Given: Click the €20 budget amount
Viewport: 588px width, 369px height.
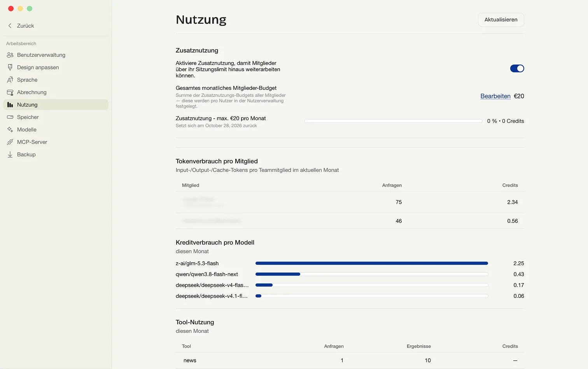Looking at the screenshot, I should (519, 96).
